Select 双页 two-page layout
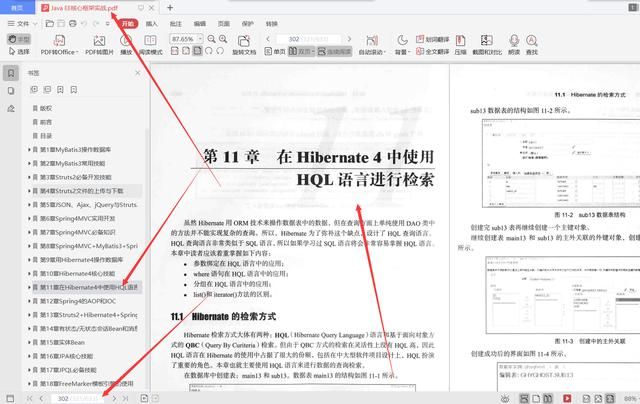The width and height of the screenshot is (640, 404). [x=302, y=51]
